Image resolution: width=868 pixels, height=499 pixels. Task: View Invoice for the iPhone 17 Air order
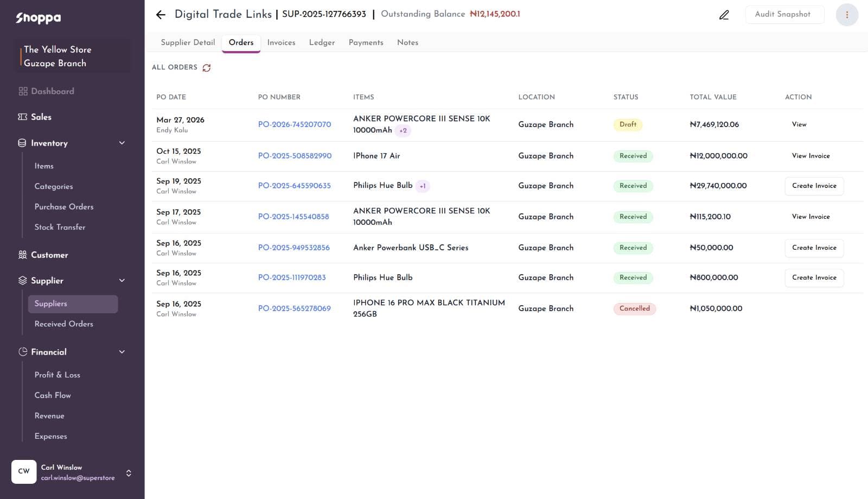click(810, 156)
